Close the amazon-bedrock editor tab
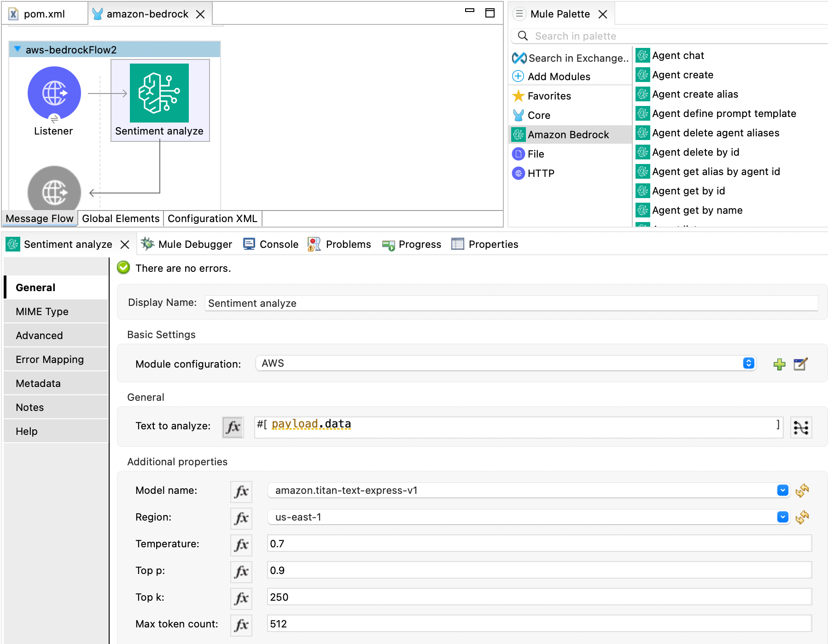 (x=200, y=14)
